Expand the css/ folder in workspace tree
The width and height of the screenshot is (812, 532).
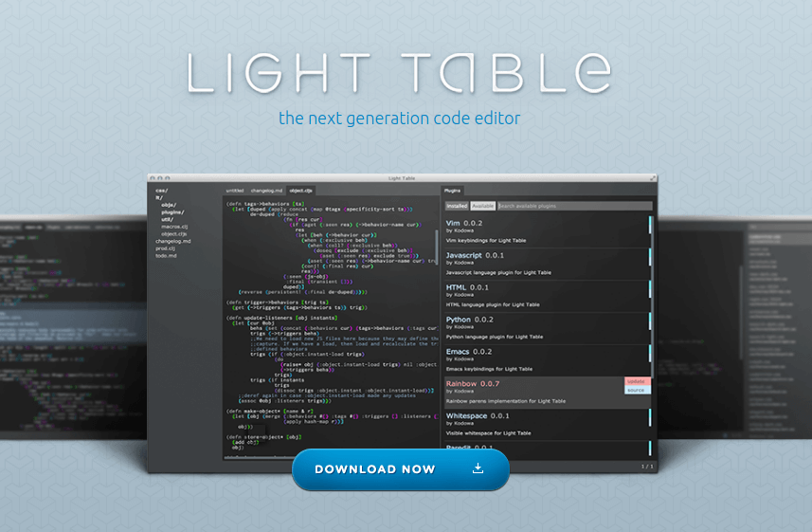click(162, 191)
